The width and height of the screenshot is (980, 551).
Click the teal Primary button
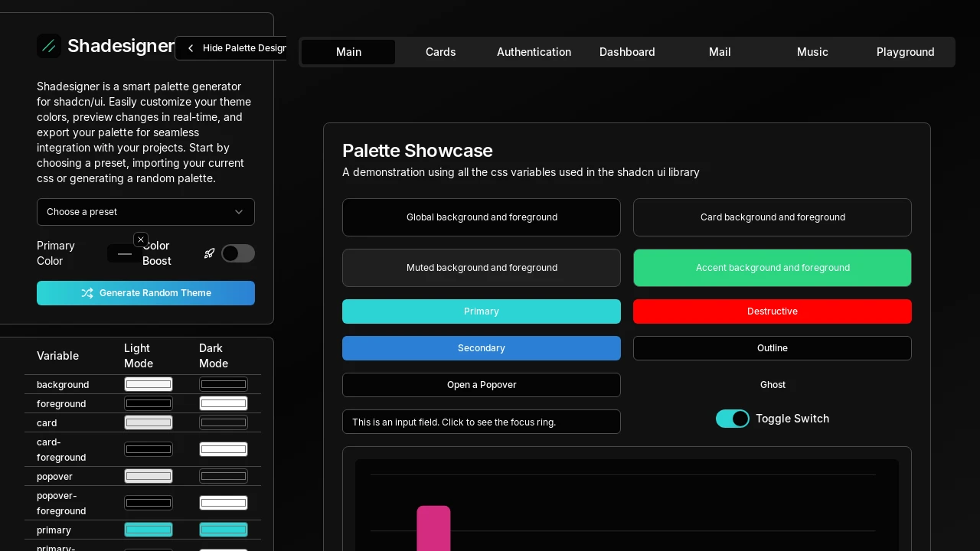[482, 311]
